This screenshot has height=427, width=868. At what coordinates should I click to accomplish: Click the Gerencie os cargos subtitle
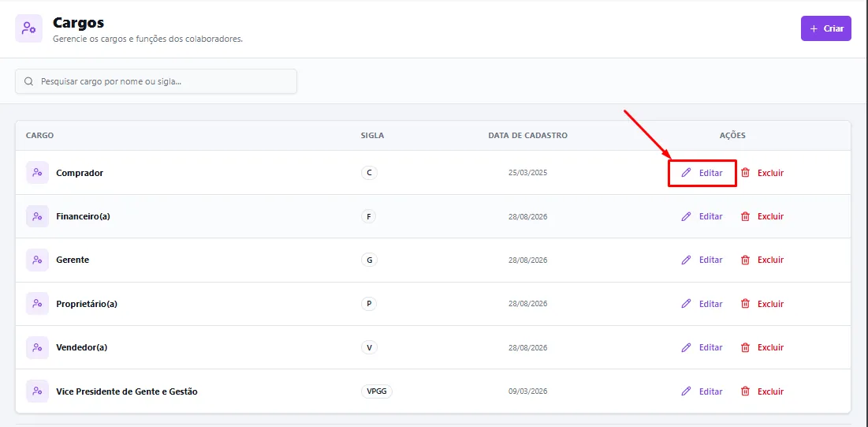(147, 39)
